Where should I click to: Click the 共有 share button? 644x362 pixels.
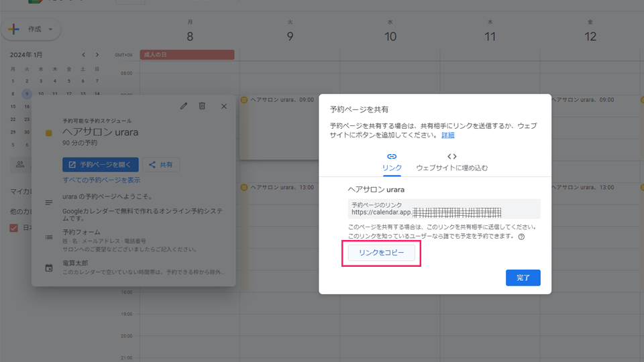(x=161, y=165)
